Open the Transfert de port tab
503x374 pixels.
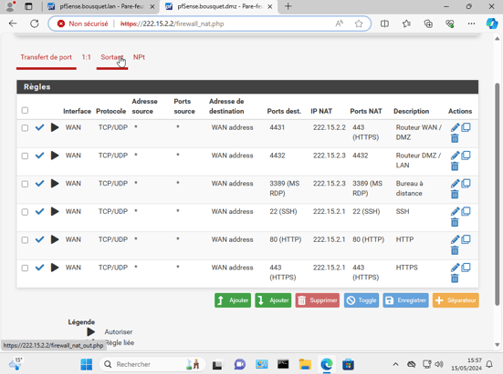coord(46,57)
